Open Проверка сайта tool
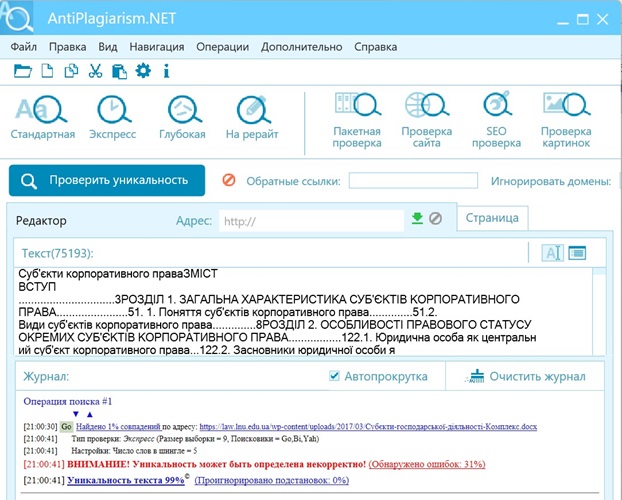622x500 pixels. tap(427, 120)
